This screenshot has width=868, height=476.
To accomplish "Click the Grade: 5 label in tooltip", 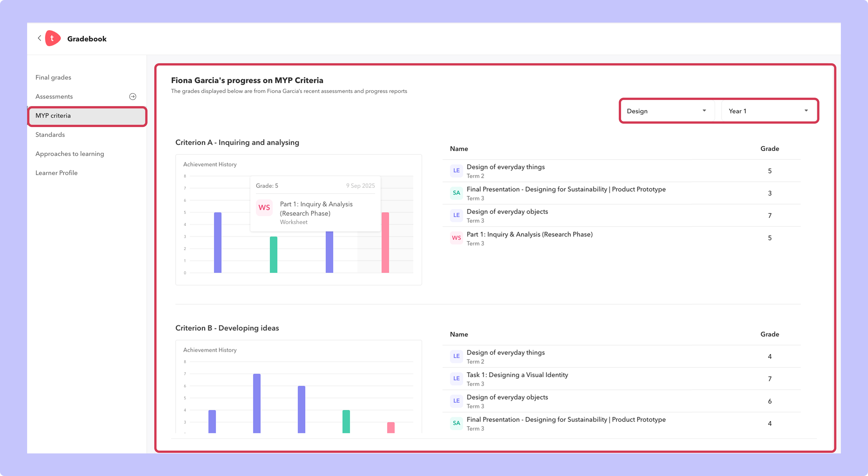I will point(267,186).
